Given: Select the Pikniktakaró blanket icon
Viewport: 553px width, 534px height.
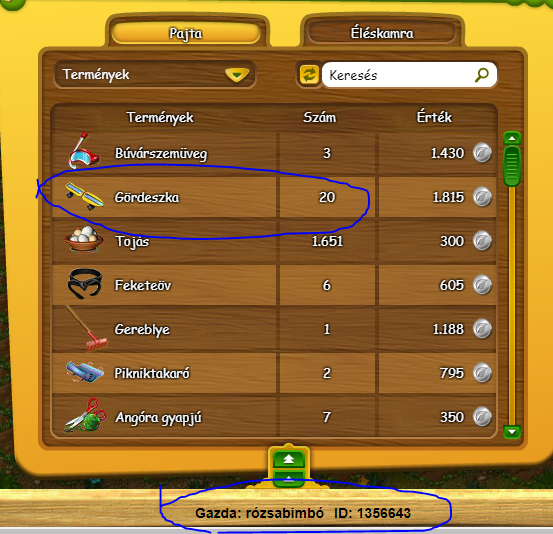Looking at the screenshot, I should (x=85, y=372).
